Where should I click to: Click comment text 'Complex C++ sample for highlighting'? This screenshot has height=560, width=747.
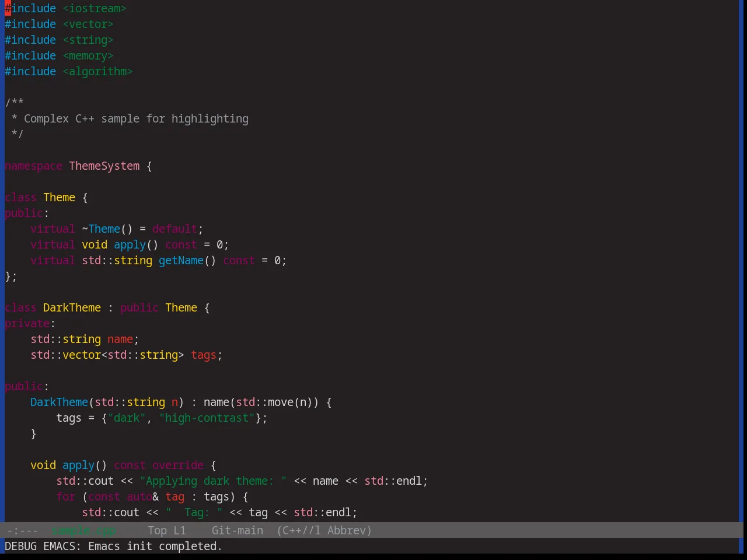136,118
